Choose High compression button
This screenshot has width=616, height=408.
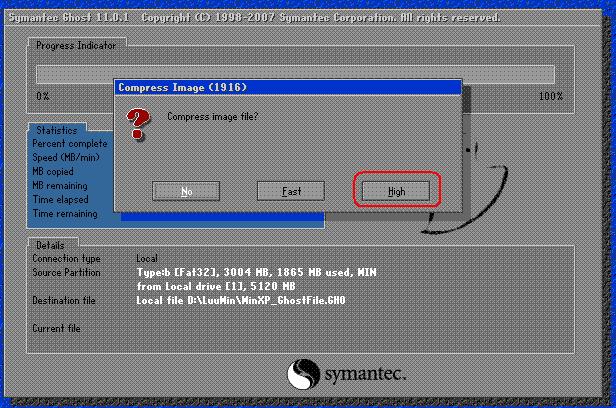[x=396, y=191]
